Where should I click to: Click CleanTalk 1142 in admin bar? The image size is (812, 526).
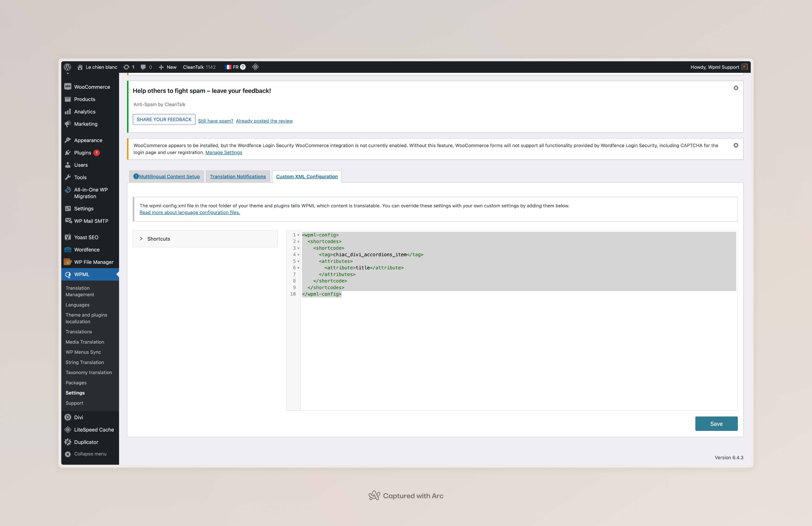(199, 67)
